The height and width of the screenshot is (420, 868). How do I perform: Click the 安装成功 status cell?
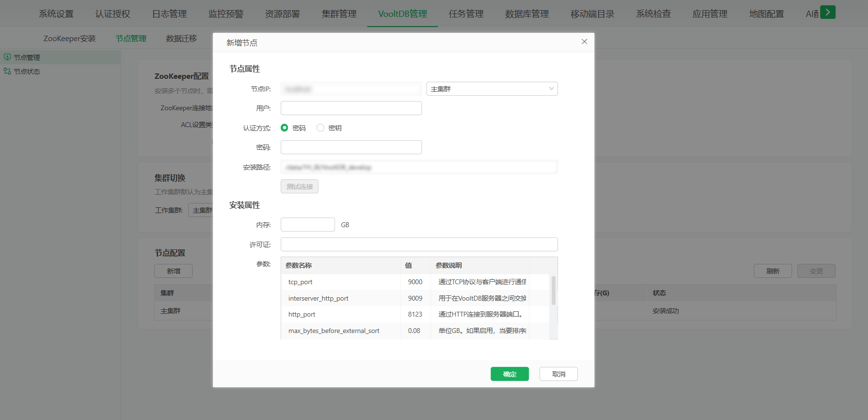point(666,311)
